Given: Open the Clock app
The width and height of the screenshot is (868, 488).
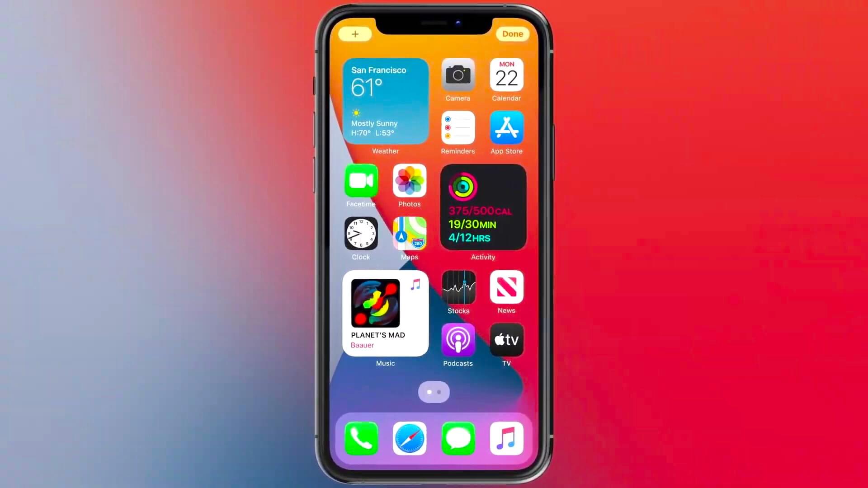Looking at the screenshot, I should coord(361,233).
